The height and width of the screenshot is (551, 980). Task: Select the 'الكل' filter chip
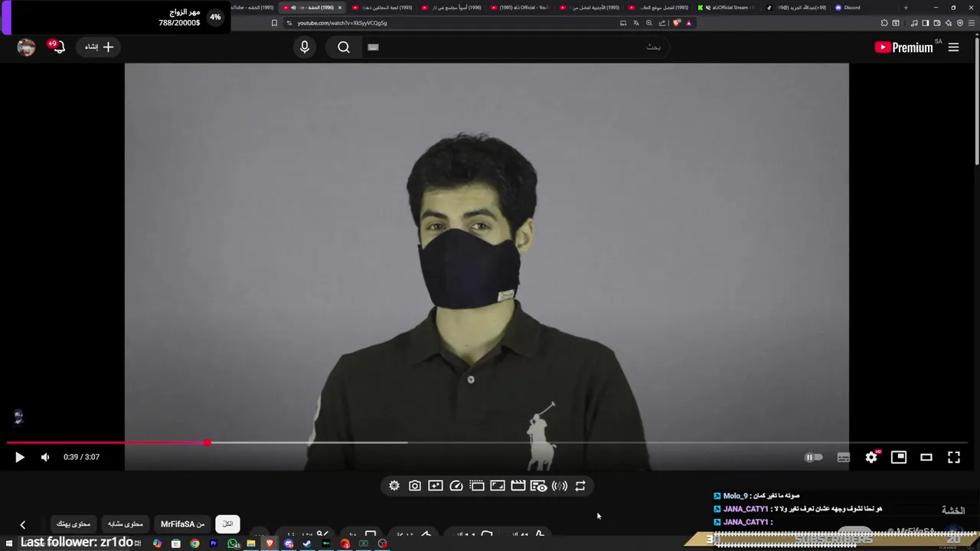coord(227,524)
